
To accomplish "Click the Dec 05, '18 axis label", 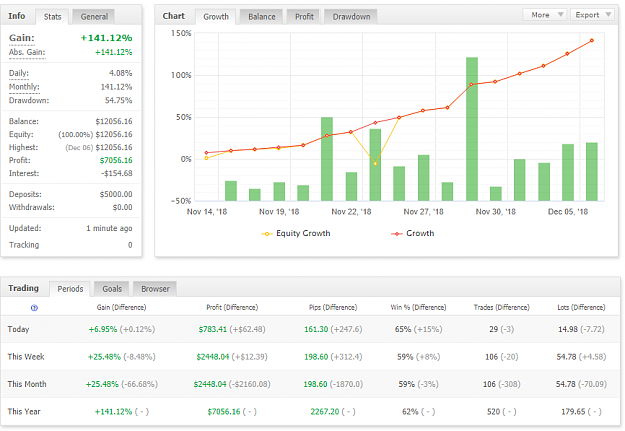I will click(568, 212).
